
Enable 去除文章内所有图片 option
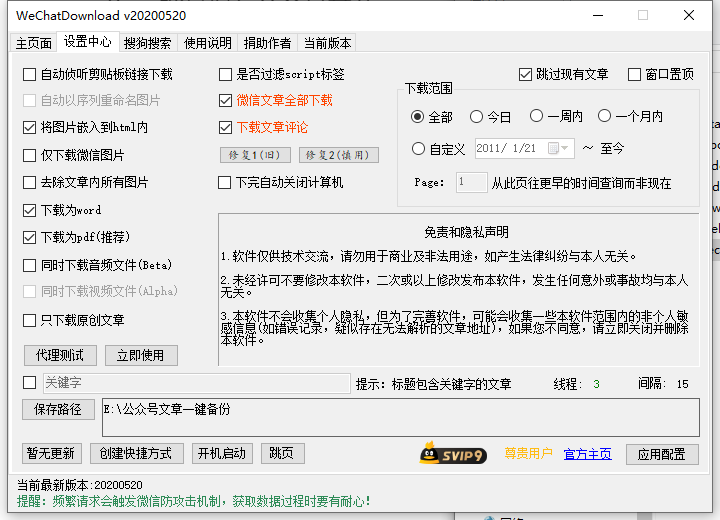(29, 182)
